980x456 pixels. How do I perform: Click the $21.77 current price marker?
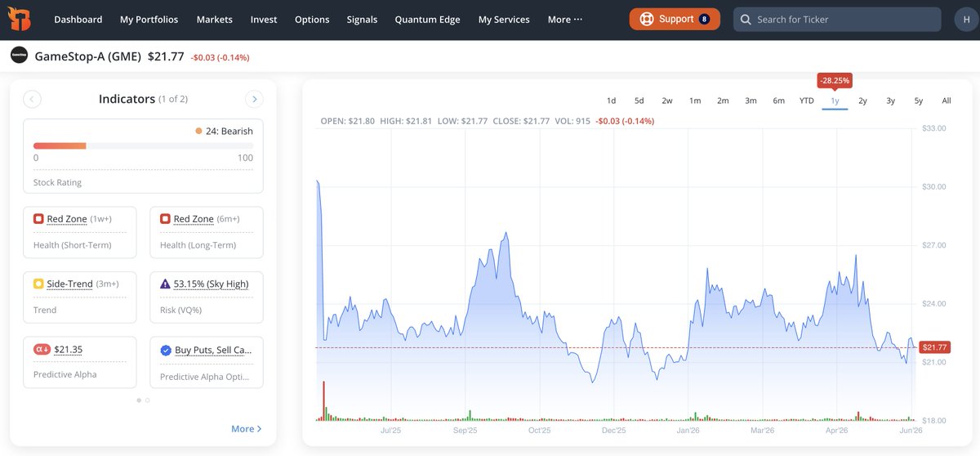[x=934, y=347]
